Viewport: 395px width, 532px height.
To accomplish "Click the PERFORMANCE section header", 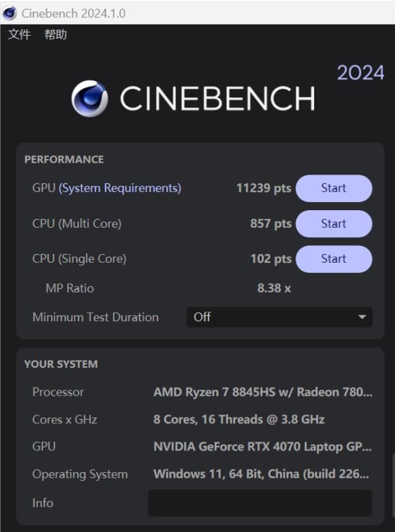I will [65, 159].
